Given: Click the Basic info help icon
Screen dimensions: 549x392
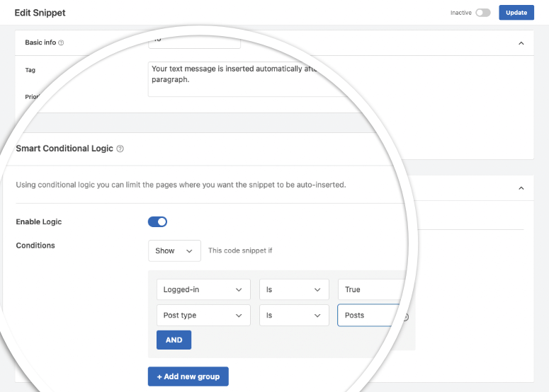Looking at the screenshot, I should point(61,43).
